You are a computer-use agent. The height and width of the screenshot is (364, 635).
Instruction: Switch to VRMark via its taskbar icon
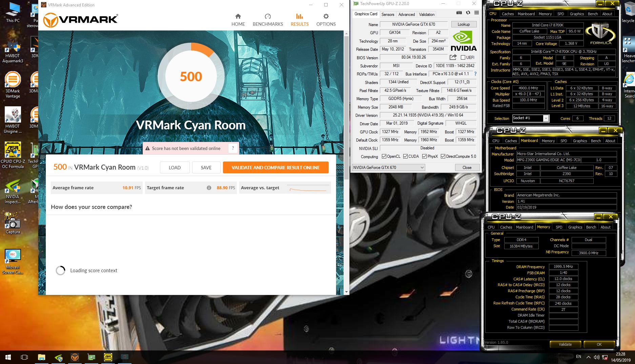(75, 357)
